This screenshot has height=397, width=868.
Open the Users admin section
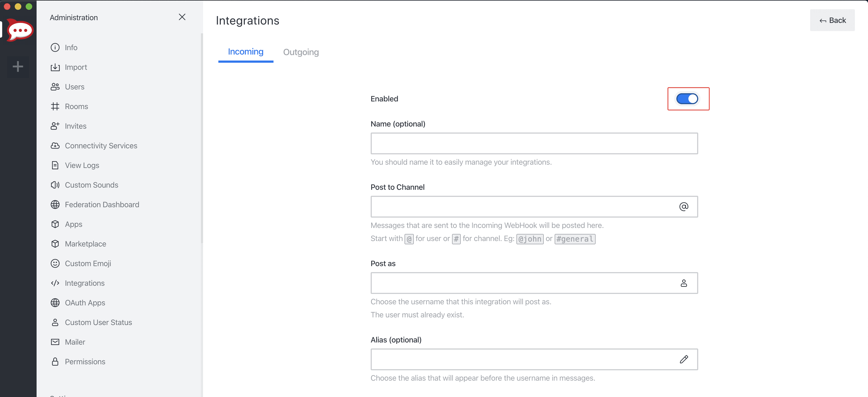coord(74,86)
